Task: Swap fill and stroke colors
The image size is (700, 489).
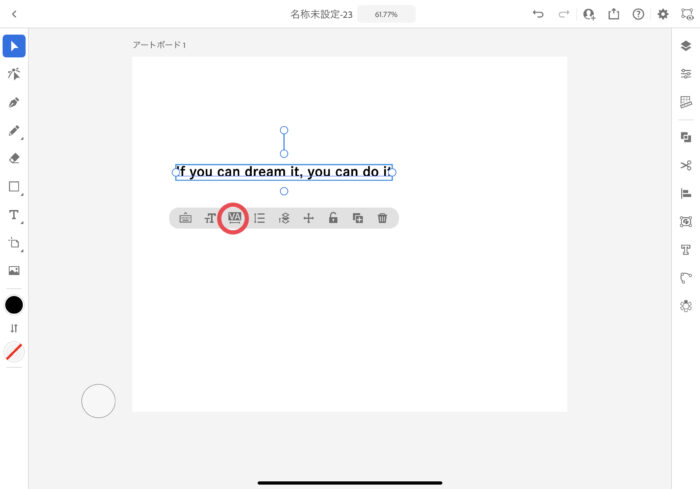Action: click(14, 328)
